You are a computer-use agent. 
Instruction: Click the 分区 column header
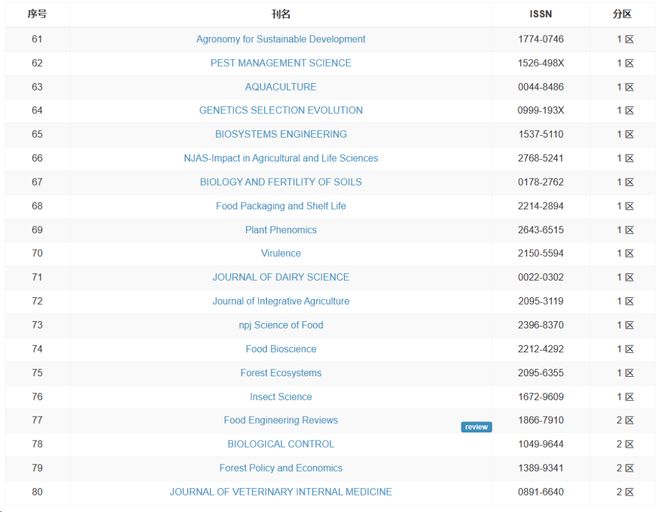[x=623, y=14]
